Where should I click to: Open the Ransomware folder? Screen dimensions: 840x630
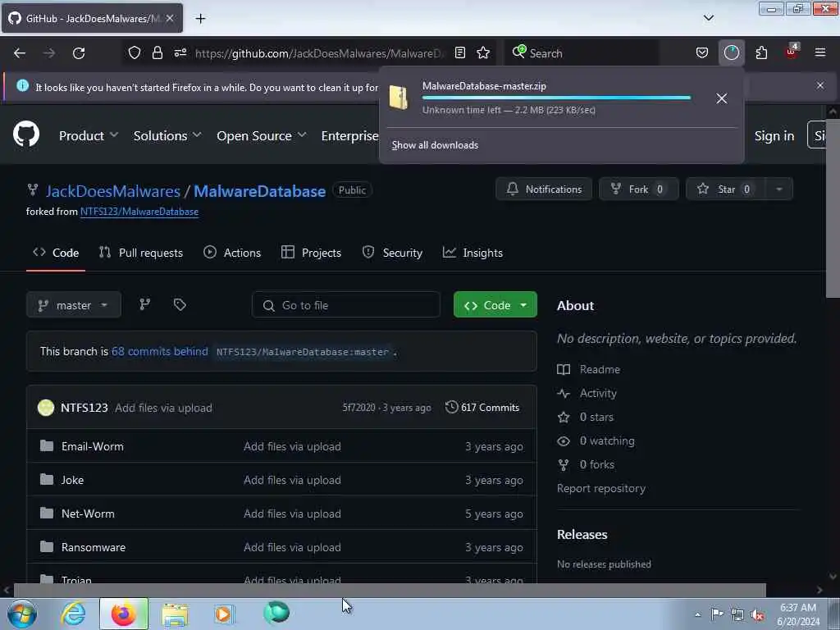pos(94,547)
